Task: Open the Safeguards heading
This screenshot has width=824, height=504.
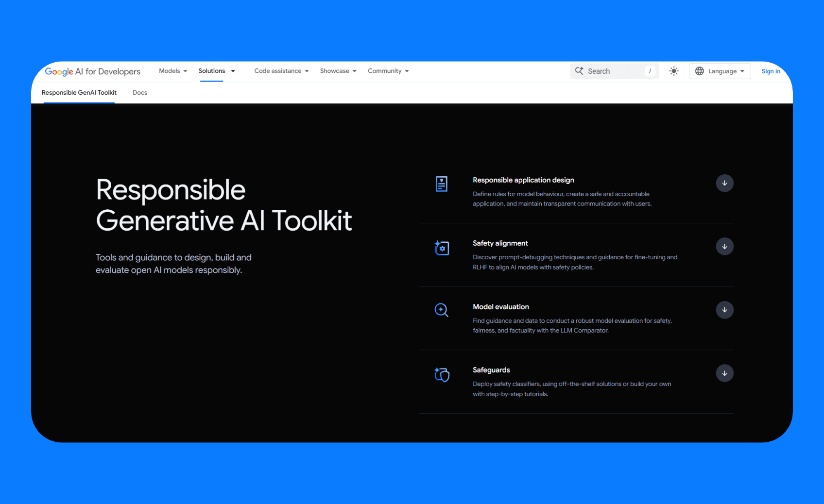Action: 491,370
